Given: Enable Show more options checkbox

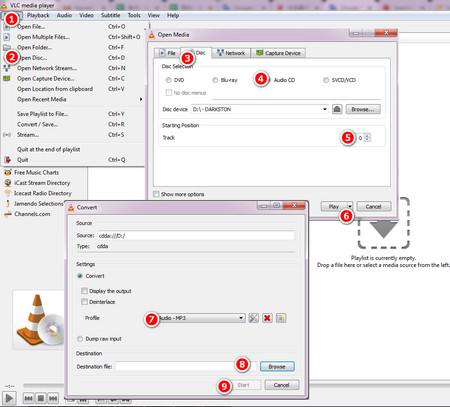Looking at the screenshot, I should [156, 194].
